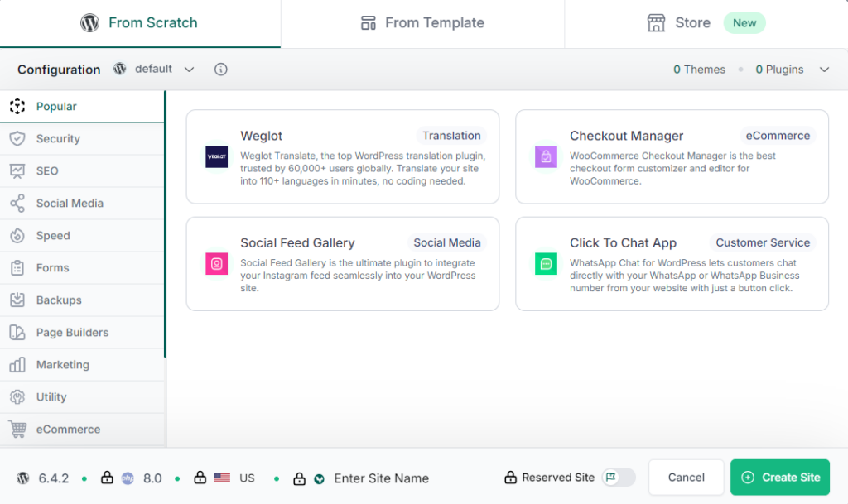Click the Customer Service tag

[x=763, y=243]
